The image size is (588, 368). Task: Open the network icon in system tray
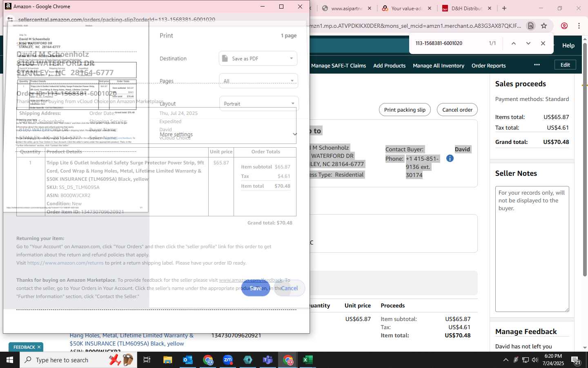click(526, 360)
